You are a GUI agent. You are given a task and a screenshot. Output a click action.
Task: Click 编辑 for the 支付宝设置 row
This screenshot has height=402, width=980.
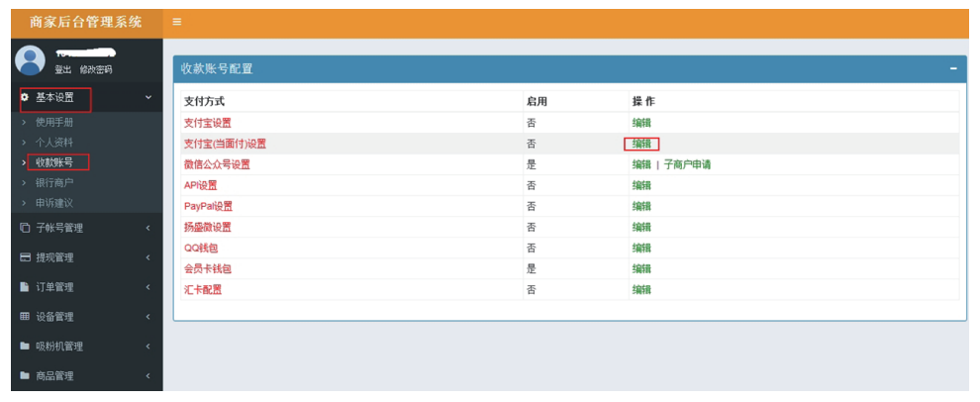(641, 123)
